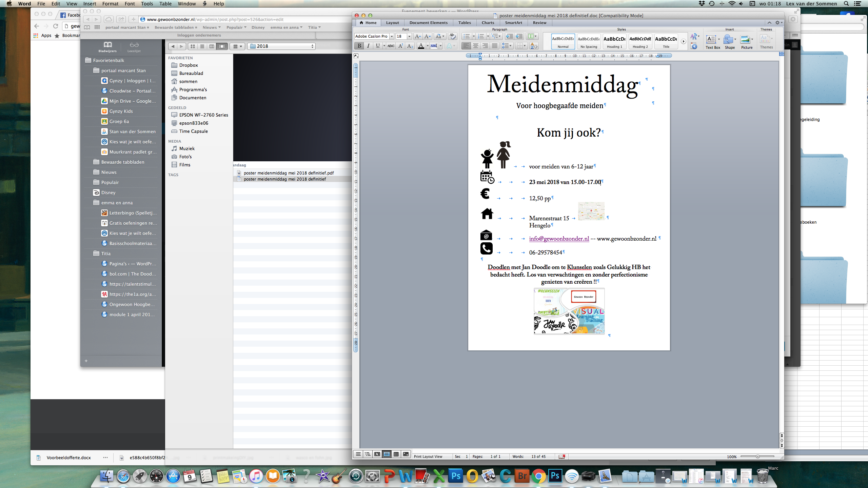868x488 pixels.
Task: Open Change Styles (AA) icon
Action: pyautogui.click(x=694, y=37)
